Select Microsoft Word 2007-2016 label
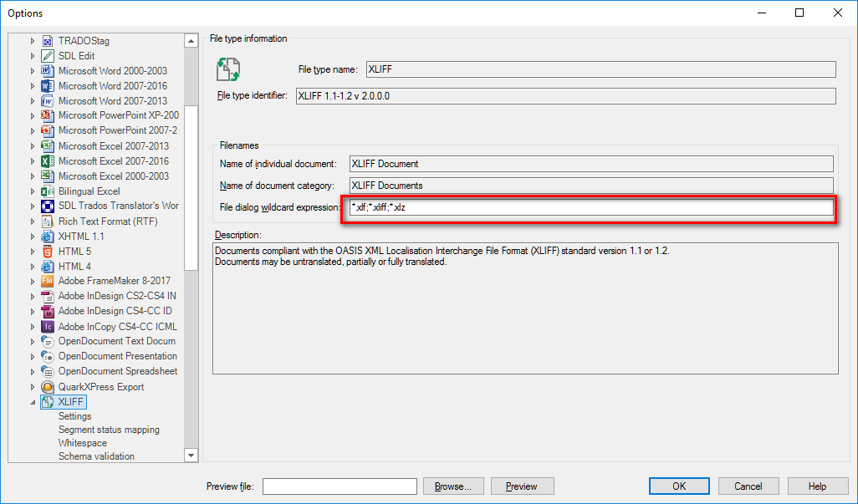The image size is (858, 504). (113, 86)
